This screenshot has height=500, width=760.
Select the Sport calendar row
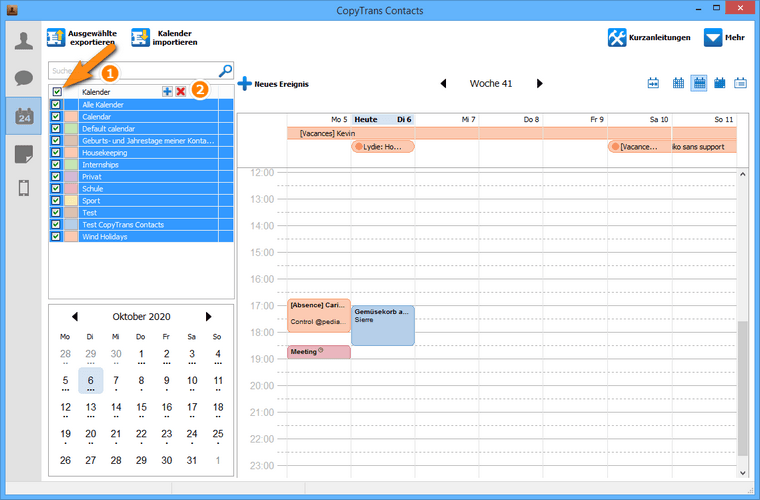[141, 201]
